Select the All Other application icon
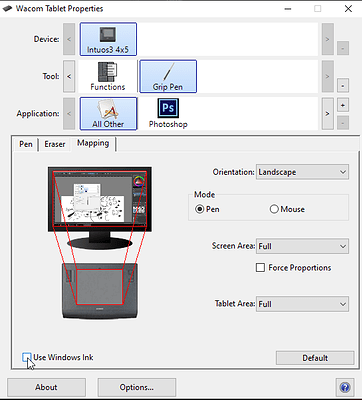Screen dimensions: 362x400 click(x=108, y=114)
